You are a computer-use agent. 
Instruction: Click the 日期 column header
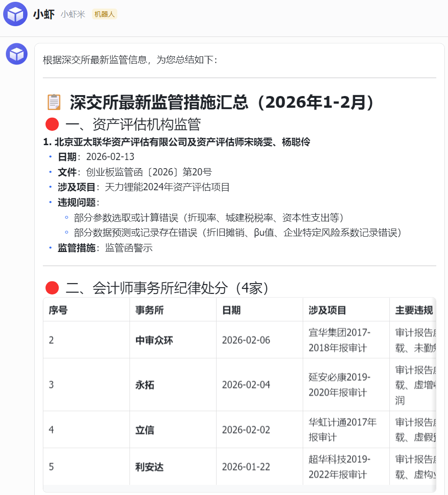point(259,310)
